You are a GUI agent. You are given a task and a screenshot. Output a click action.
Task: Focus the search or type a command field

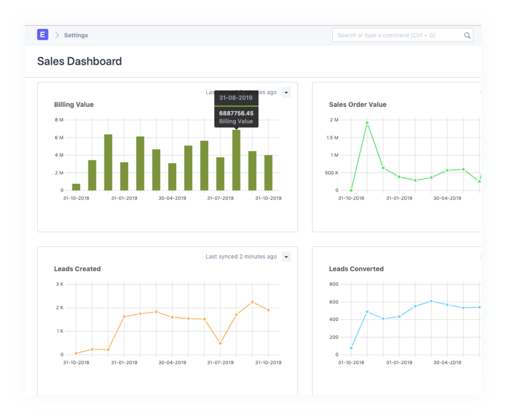397,35
